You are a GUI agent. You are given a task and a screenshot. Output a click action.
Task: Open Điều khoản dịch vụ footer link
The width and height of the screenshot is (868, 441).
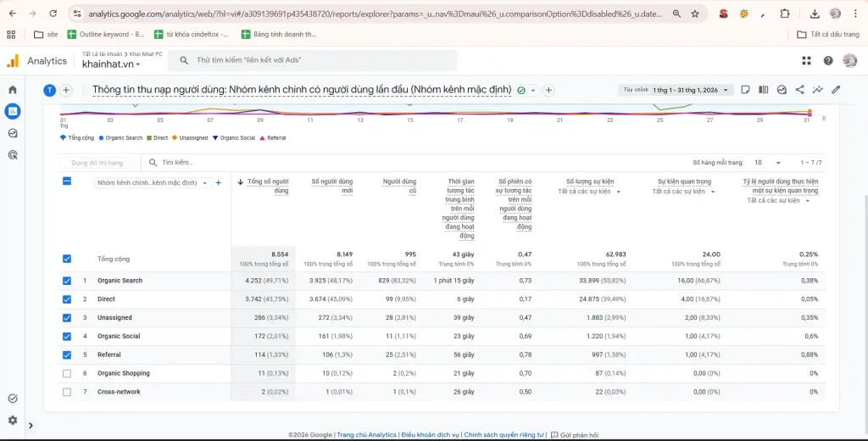[x=431, y=435]
